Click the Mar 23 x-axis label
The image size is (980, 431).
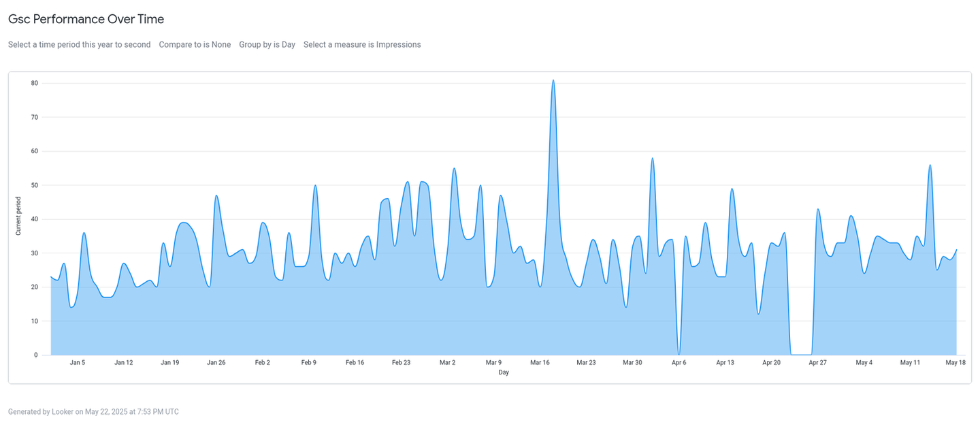pos(587,363)
